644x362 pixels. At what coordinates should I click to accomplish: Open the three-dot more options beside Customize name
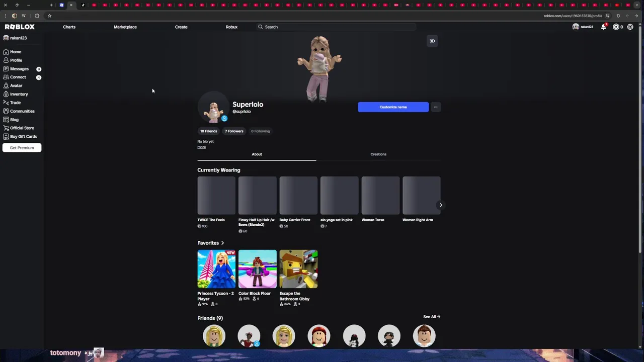click(436, 107)
